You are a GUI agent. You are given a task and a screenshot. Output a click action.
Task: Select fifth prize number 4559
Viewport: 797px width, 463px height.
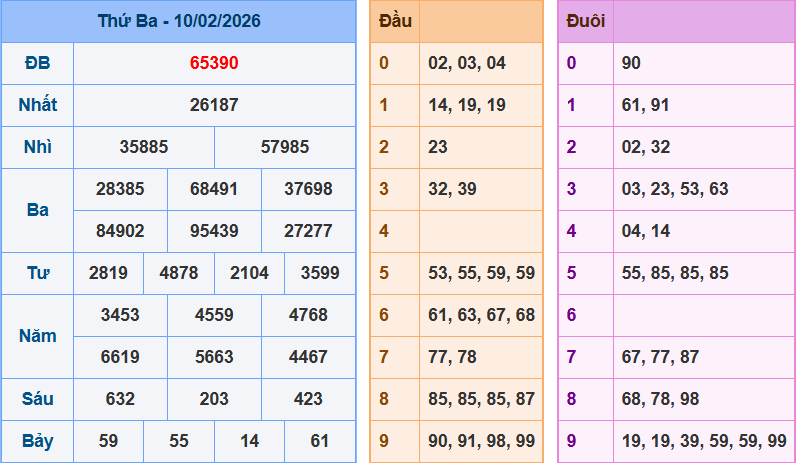tap(214, 315)
